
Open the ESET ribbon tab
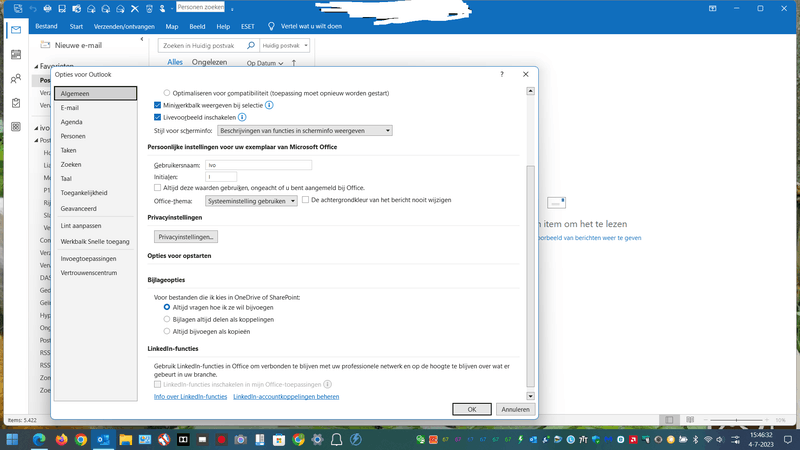tap(247, 26)
